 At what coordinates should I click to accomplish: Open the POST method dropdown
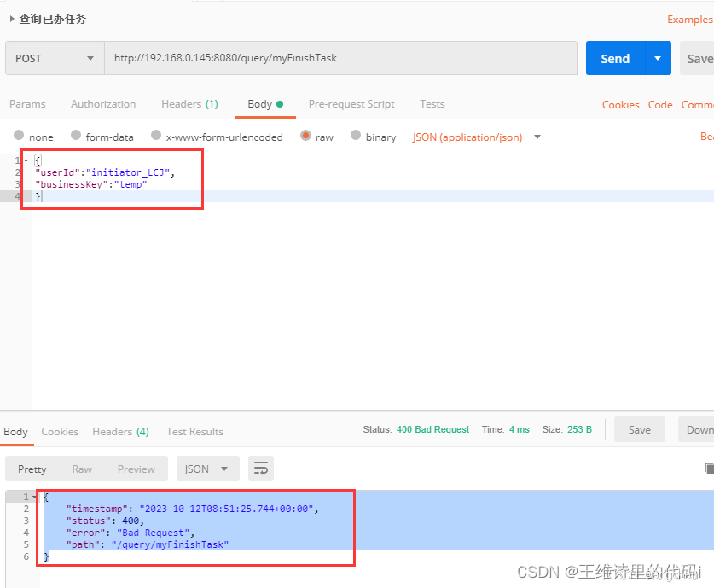tap(54, 58)
